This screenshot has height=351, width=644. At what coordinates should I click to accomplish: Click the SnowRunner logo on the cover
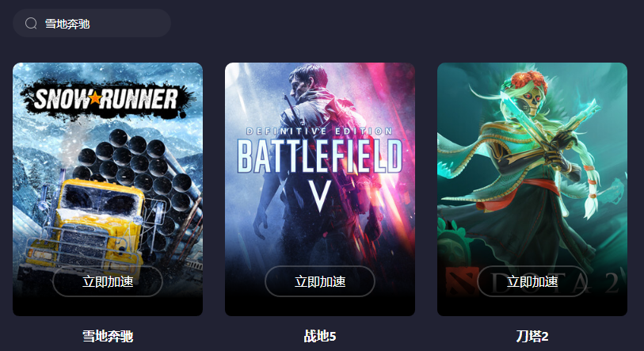tap(106, 99)
